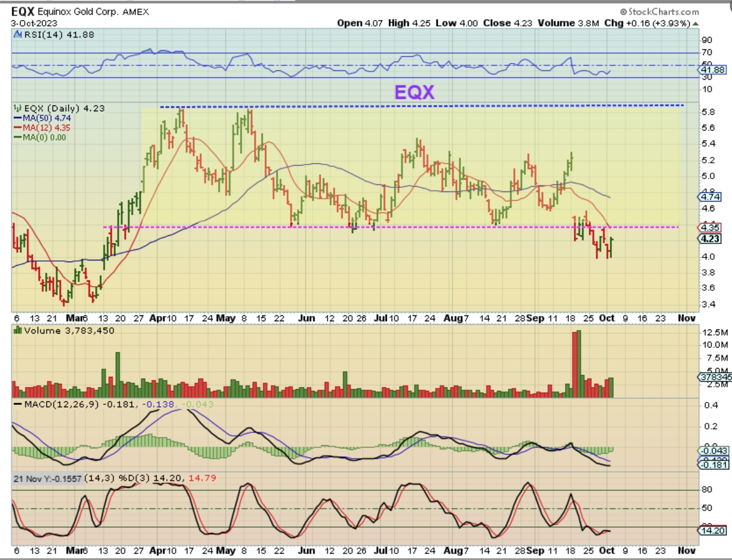Click the -0.181 tag on MACD axis
The width and height of the screenshot is (732, 560).
point(713,464)
